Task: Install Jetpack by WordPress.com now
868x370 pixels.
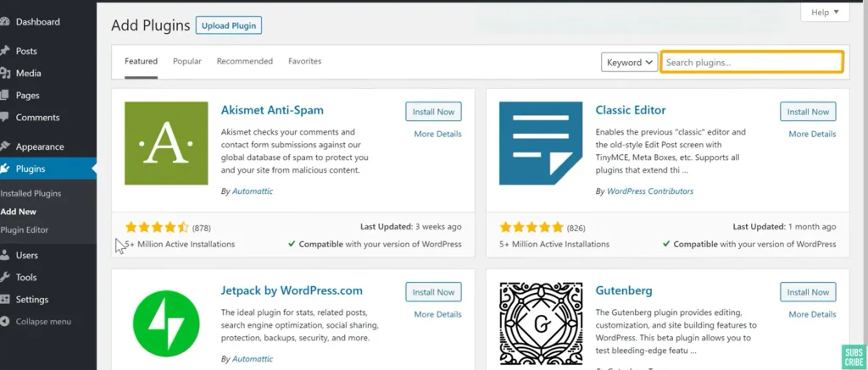Action: (433, 292)
